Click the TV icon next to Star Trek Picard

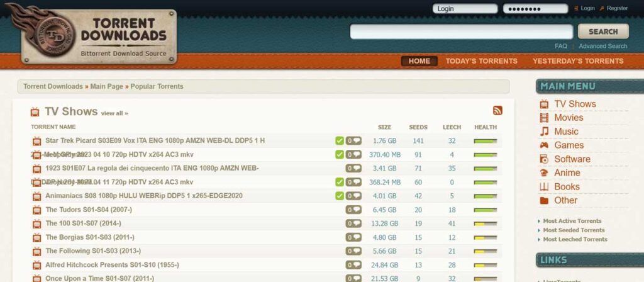click(x=37, y=141)
